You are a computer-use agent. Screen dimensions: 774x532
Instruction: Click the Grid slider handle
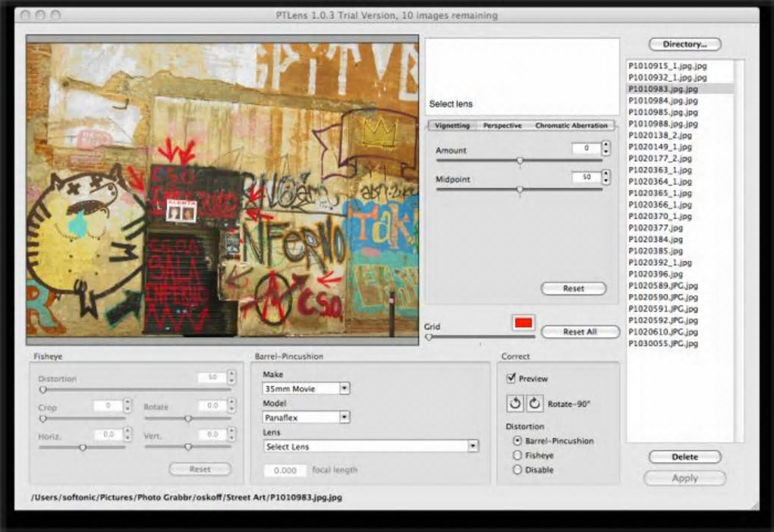point(429,337)
